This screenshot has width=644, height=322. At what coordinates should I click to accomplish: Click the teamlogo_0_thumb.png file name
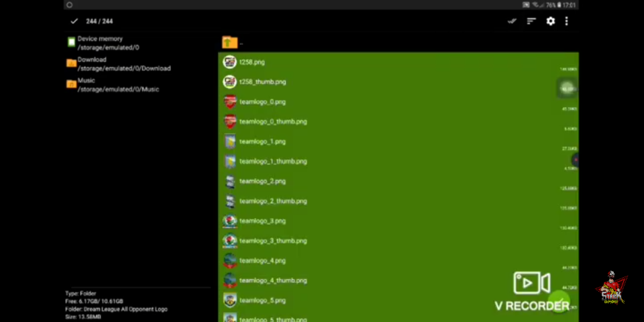(273, 122)
